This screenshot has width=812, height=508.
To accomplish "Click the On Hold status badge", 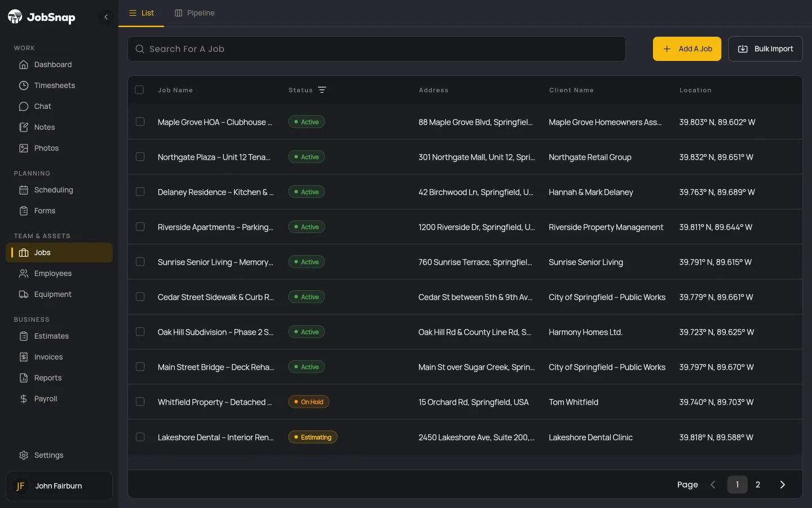I will (x=308, y=402).
